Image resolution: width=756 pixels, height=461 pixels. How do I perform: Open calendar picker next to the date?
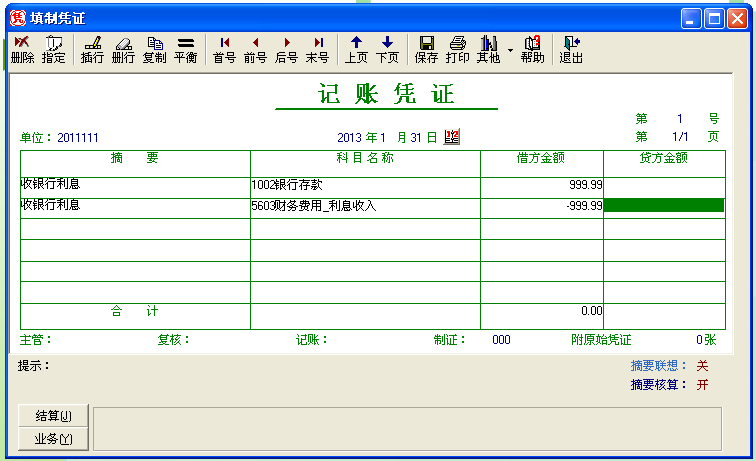451,137
